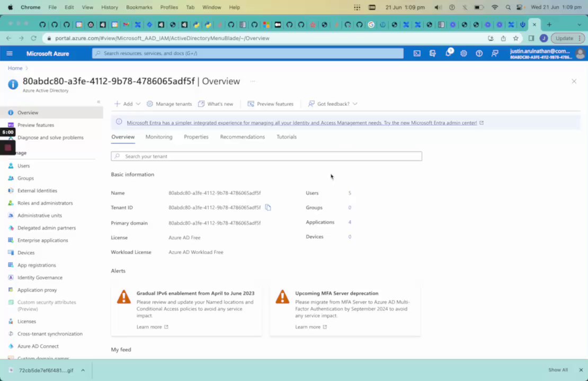Viewport: 588px width, 381px height.
Task: Open What's new in the toolbar
Action: coord(216,104)
